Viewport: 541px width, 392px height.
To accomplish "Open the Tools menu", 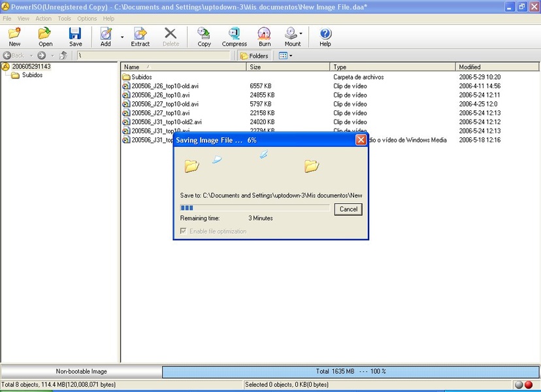I will (x=64, y=19).
